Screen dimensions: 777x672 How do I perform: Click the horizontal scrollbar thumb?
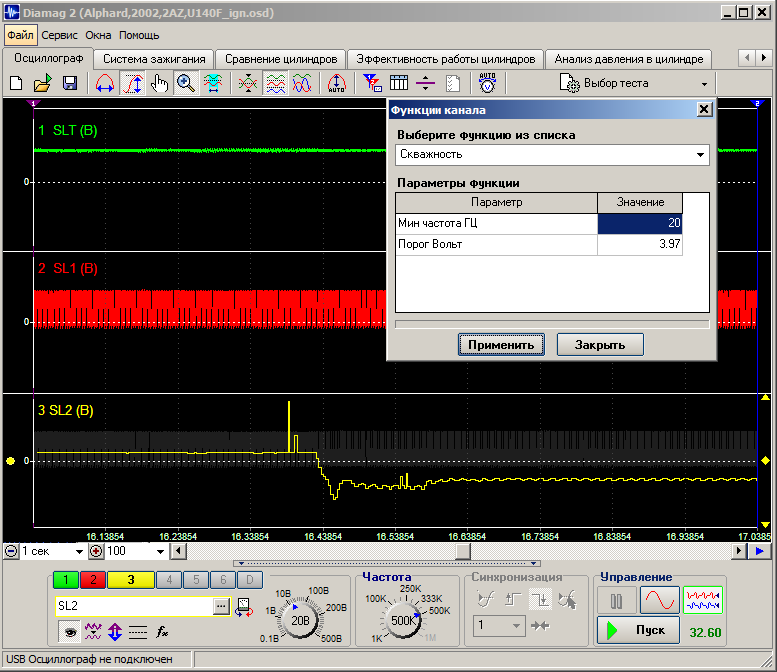point(463,551)
